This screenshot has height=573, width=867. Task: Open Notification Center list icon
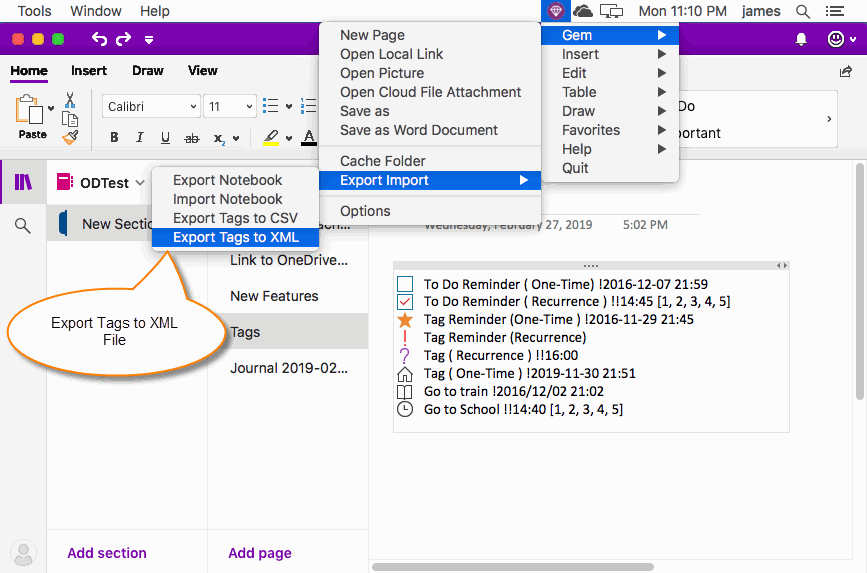pos(835,11)
